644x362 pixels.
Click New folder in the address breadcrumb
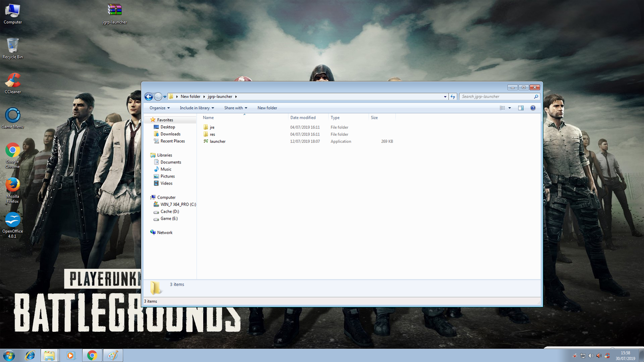click(x=191, y=97)
